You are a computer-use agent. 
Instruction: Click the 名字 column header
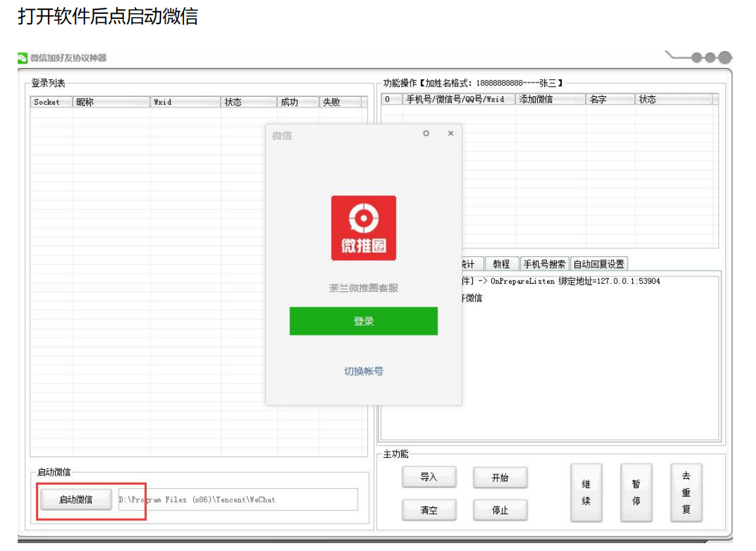coord(611,100)
